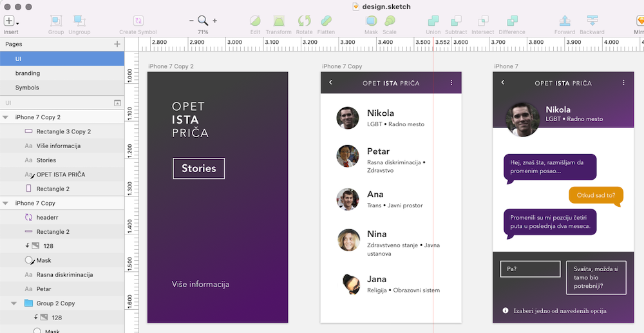Click the Create Symbol icon
The image size is (644, 333).
pos(138,21)
